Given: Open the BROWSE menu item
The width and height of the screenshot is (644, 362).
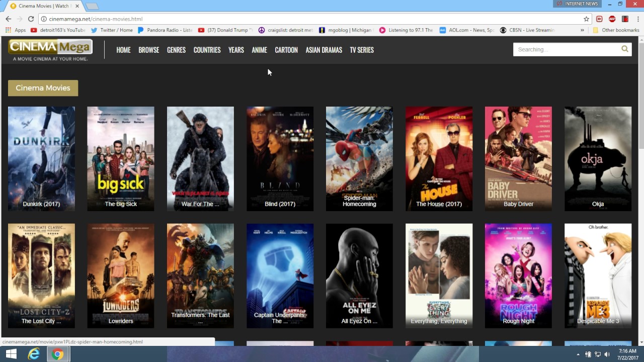Looking at the screenshot, I should click(149, 50).
